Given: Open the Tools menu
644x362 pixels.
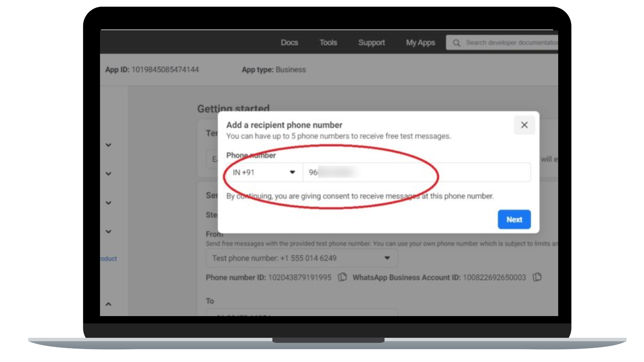Looking at the screenshot, I should pos(328,43).
